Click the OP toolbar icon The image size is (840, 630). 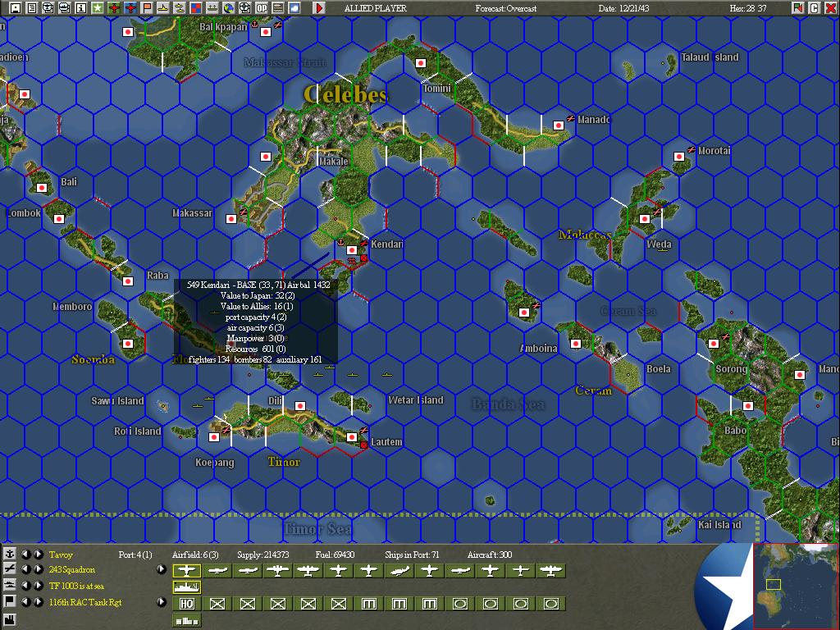(262, 7)
